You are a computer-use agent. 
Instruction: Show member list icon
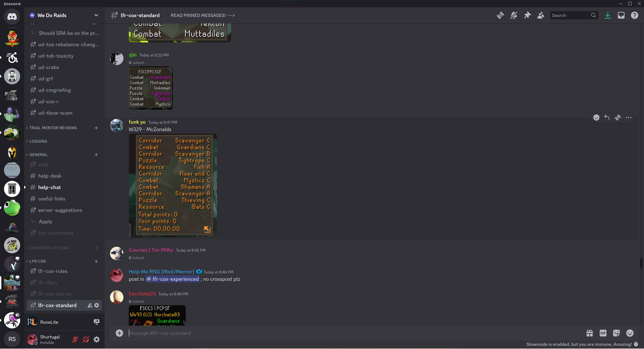coord(541,15)
